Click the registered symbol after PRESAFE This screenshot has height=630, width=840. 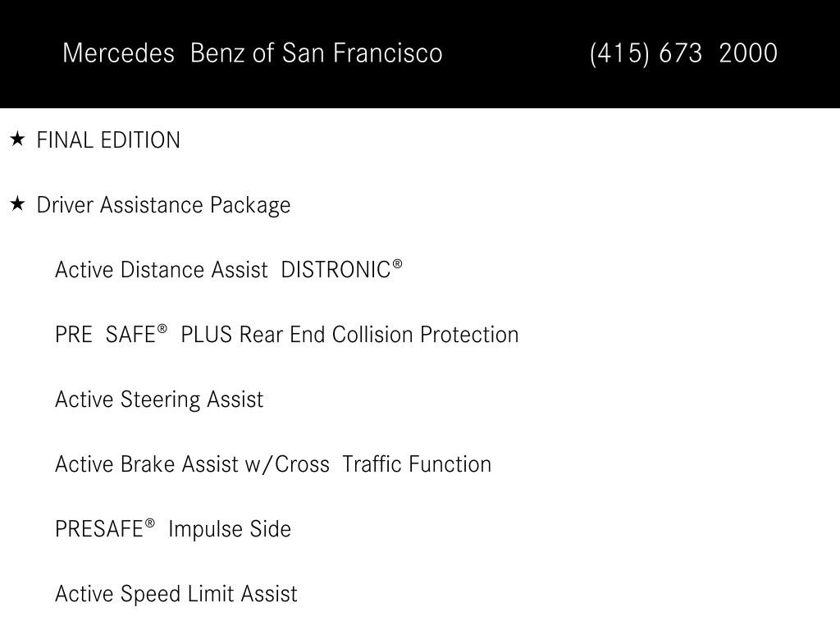(x=150, y=523)
